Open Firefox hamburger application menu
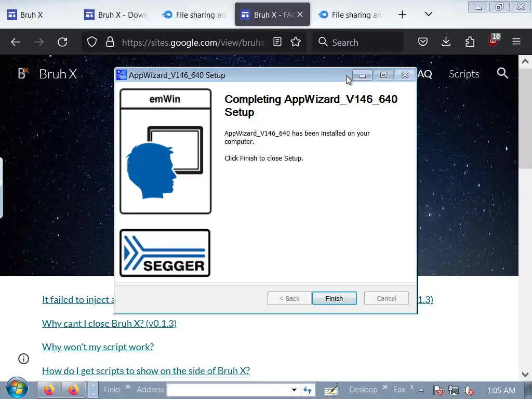Screen dimensions: 532x399 [516, 42]
